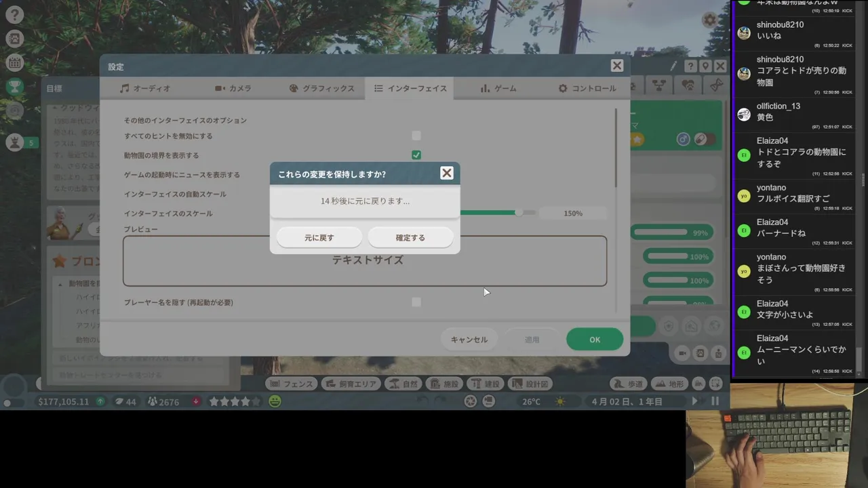Open the 自然 nature build menu
This screenshot has width=868, height=488.
[403, 384]
